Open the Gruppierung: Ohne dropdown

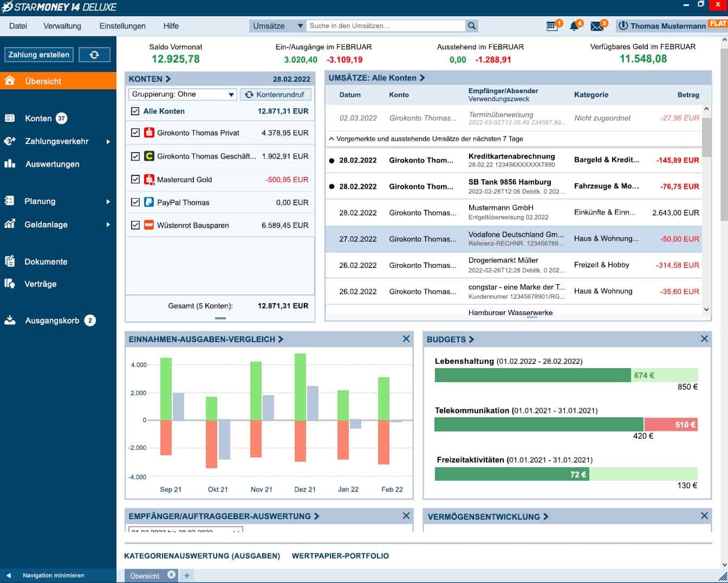click(183, 94)
